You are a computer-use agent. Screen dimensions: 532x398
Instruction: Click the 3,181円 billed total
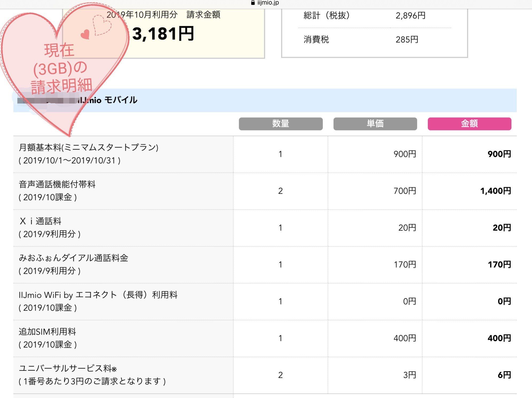pyautogui.click(x=163, y=34)
